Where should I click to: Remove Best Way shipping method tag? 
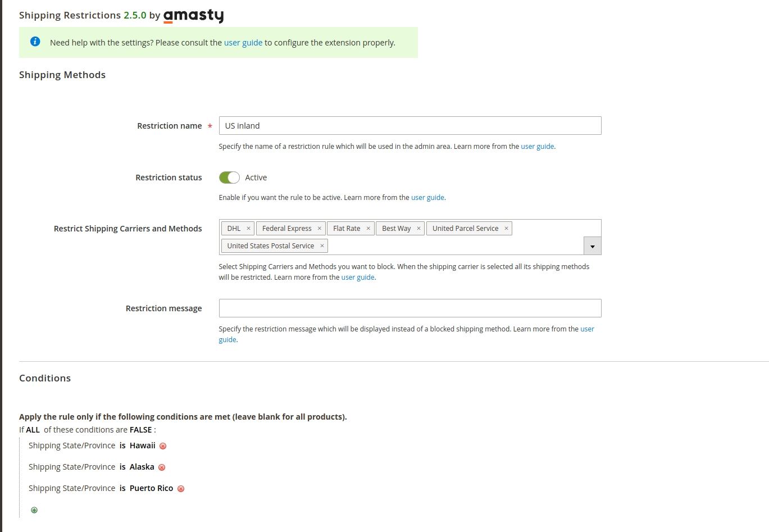tap(418, 229)
